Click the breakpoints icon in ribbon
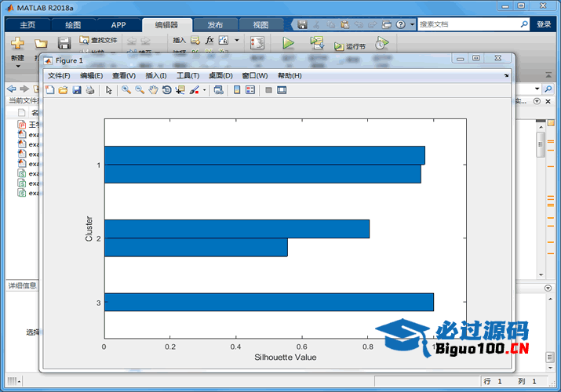Screen dimensions: 561x392 [x=257, y=43]
